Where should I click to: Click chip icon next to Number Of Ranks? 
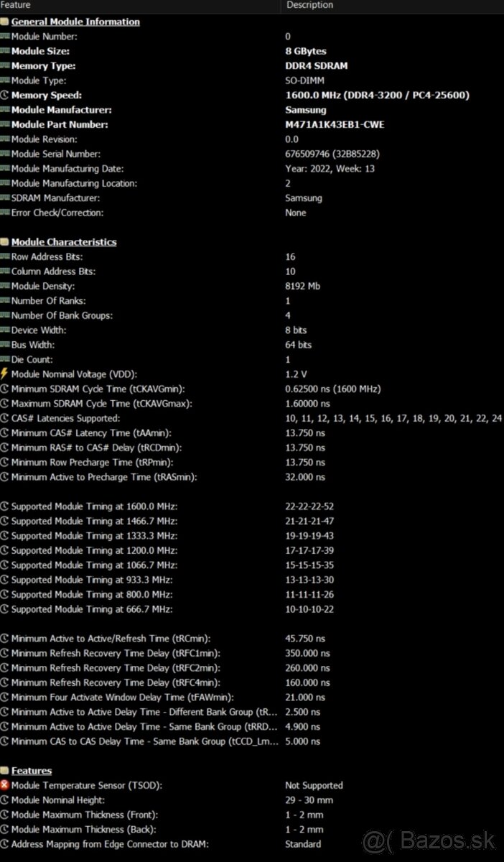point(5,301)
